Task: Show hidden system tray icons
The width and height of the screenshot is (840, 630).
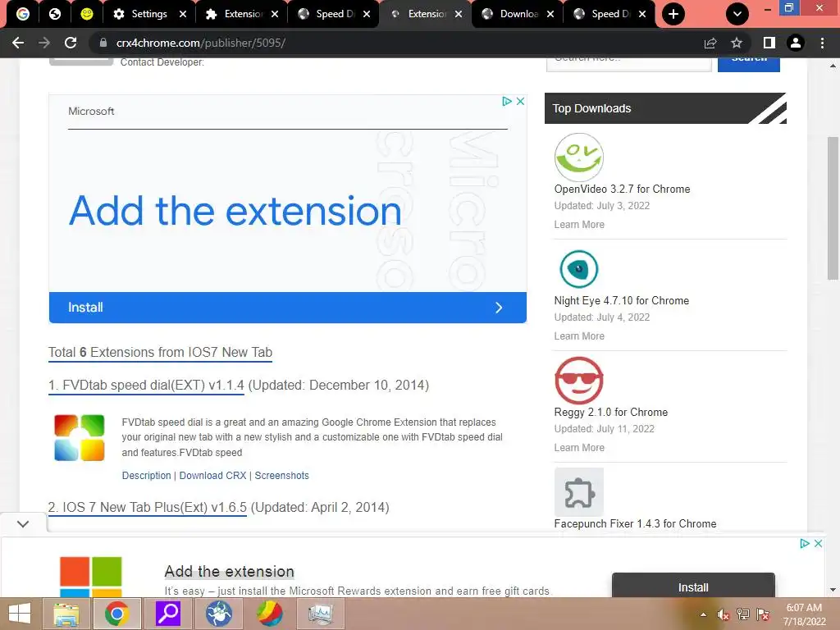Action: click(x=703, y=614)
